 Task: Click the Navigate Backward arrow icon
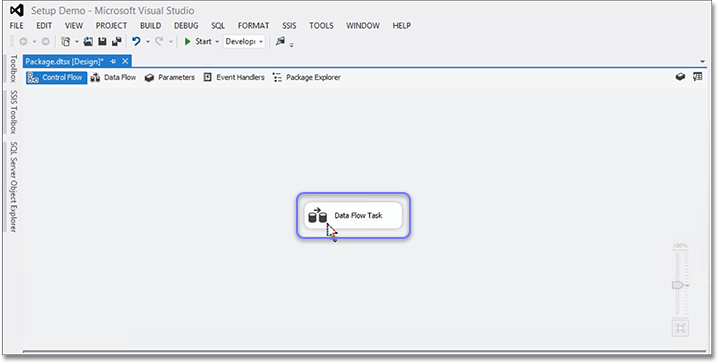tap(23, 42)
